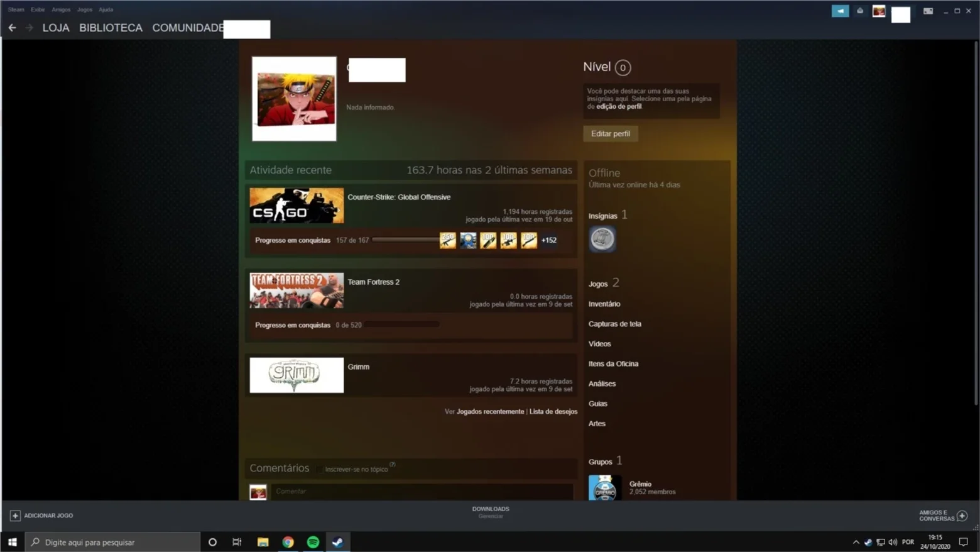
Task: View the 'Jogados recentemente' list
Action: (490, 411)
